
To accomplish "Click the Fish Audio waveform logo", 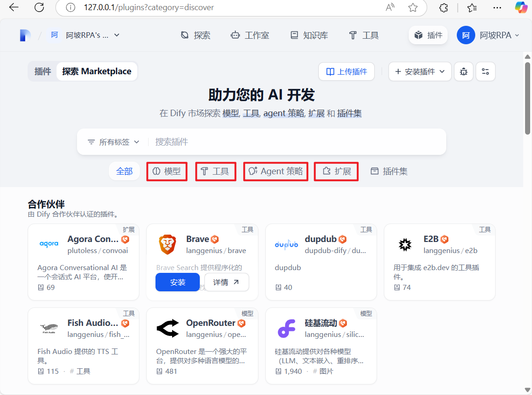I will tap(49, 328).
